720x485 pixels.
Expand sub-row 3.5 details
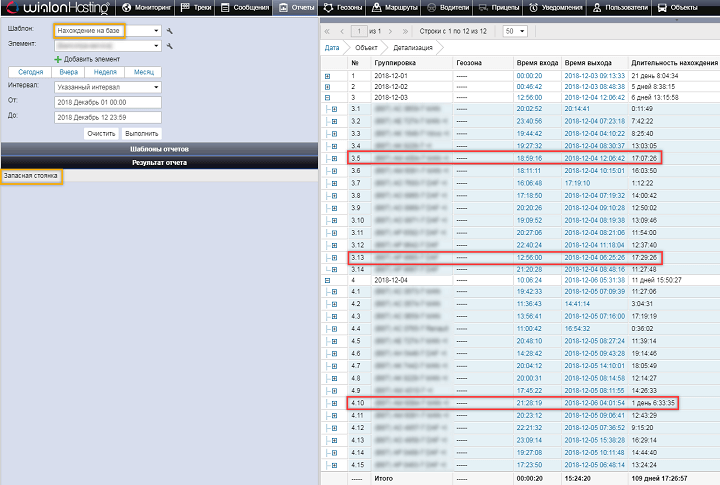click(x=334, y=158)
